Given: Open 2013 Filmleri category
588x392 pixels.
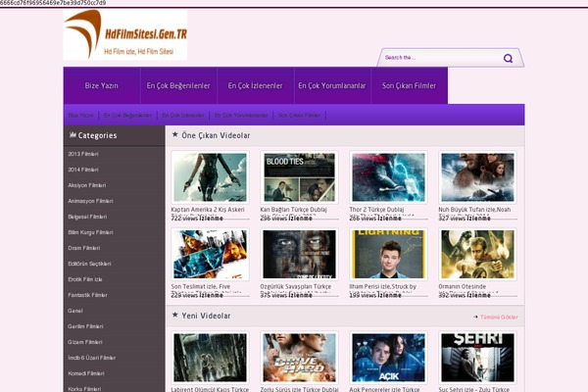Looking at the screenshot, I should pyautogui.click(x=83, y=154).
